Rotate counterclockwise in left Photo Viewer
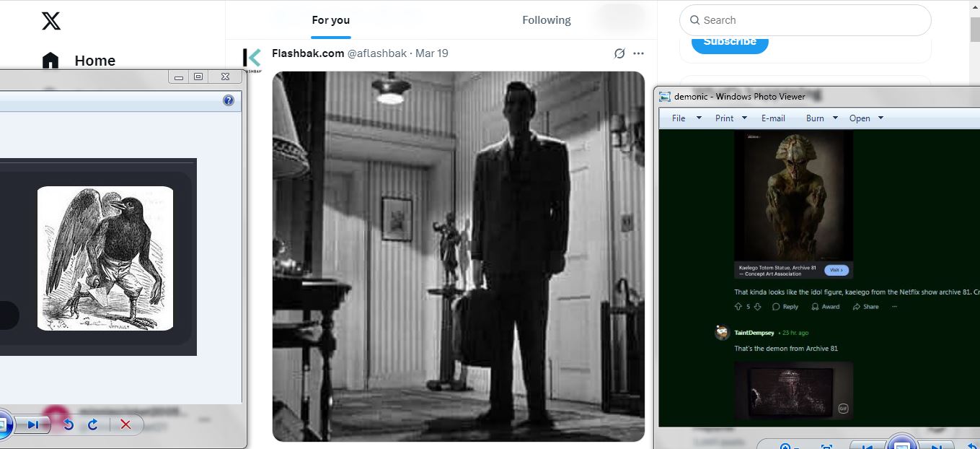 [x=69, y=424]
